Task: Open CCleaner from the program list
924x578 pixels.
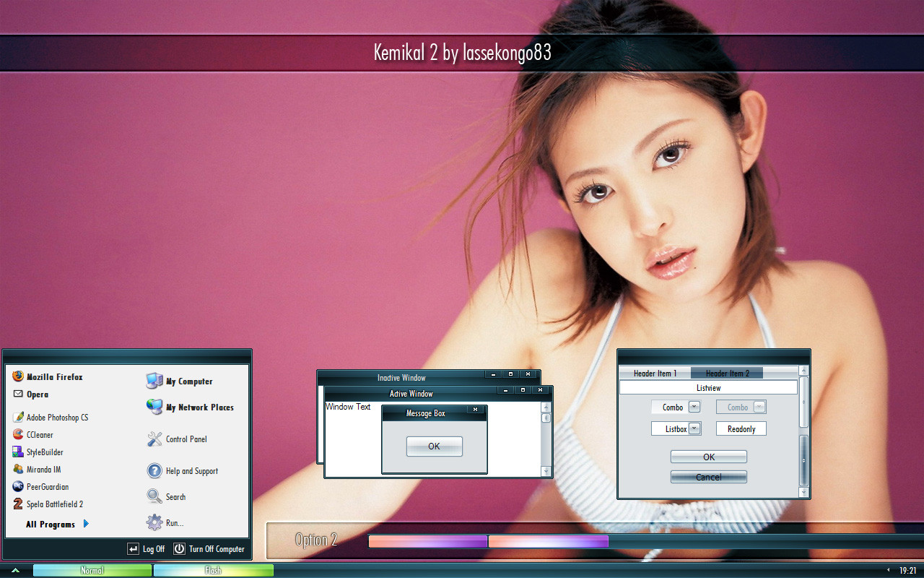Action: click(x=33, y=434)
